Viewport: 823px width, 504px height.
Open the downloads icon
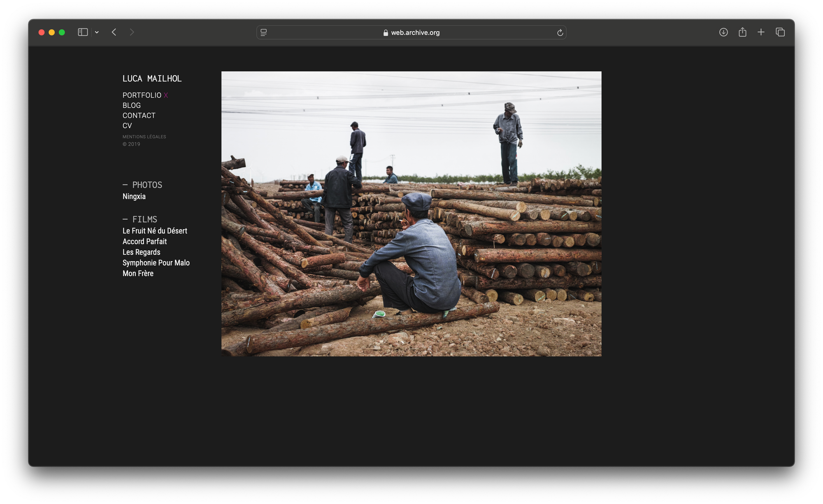[x=723, y=32]
